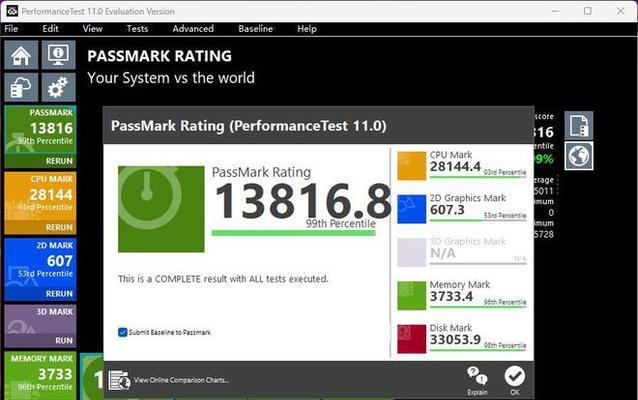Minimize the PerformanceTest window

click(x=555, y=11)
